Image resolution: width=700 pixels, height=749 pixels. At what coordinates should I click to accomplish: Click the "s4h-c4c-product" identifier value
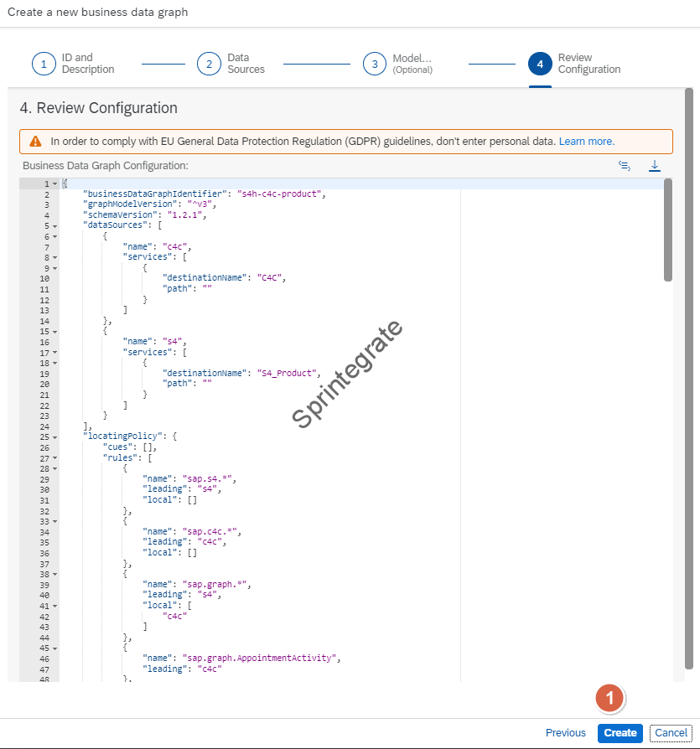278,194
